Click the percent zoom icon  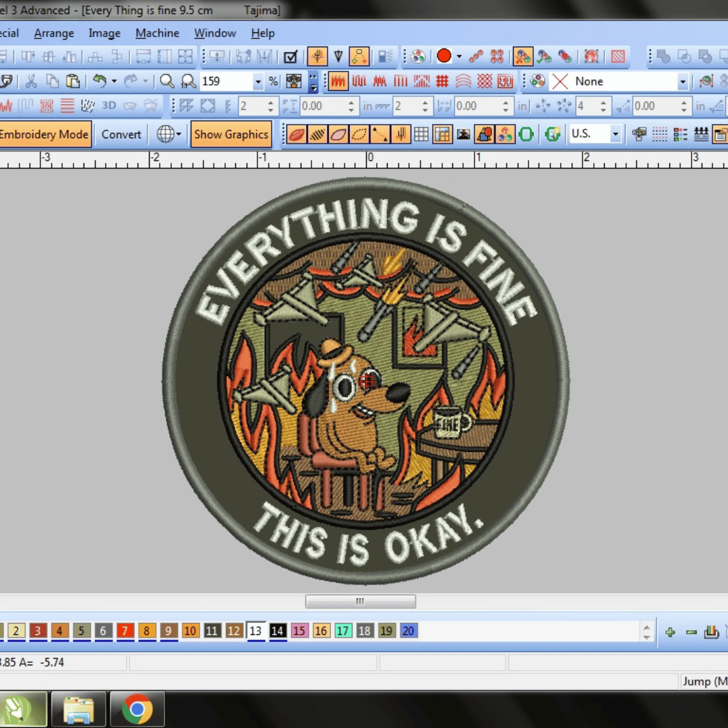(x=274, y=82)
